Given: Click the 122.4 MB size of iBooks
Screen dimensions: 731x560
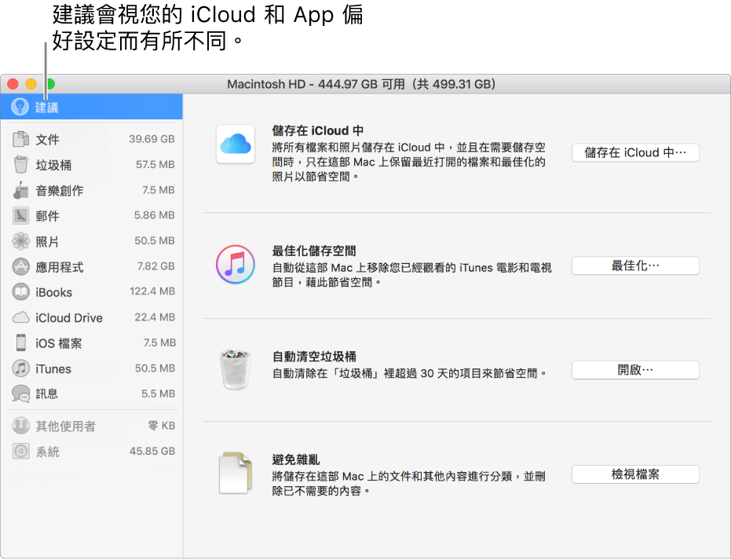Looking at the screenshot, I should pos(152,291).
